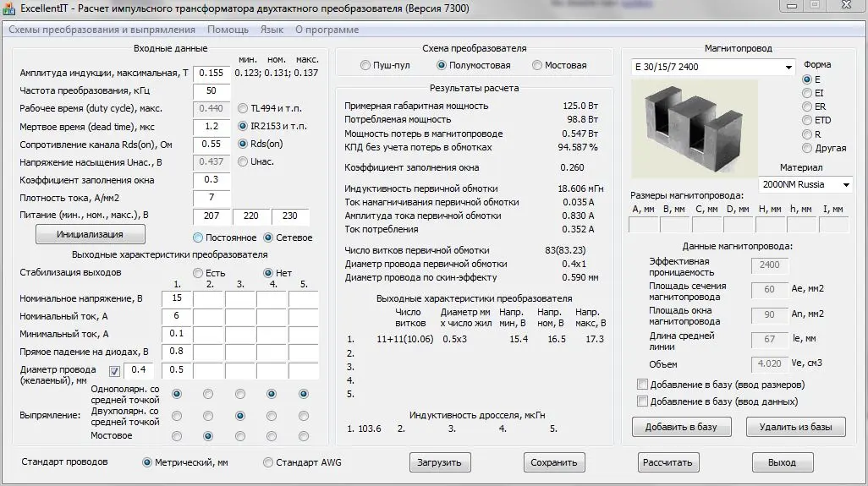Expand the E 30/15/7 2400 core dropdown

point(788,67)
